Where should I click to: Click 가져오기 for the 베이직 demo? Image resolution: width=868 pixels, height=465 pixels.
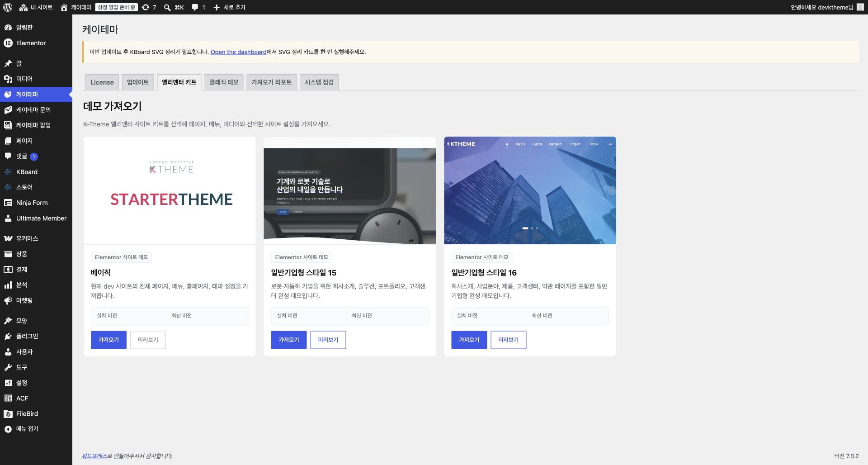tap(108, 340)
